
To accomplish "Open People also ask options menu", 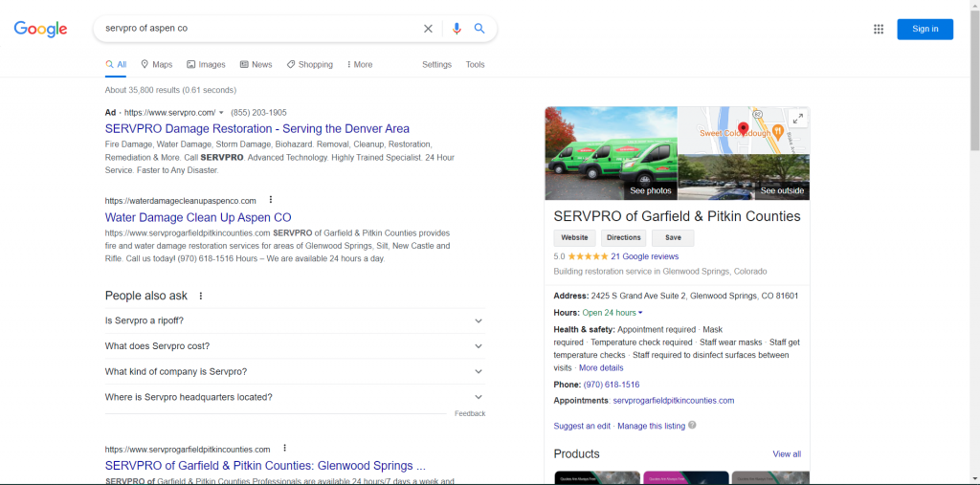I will (201, 296).
